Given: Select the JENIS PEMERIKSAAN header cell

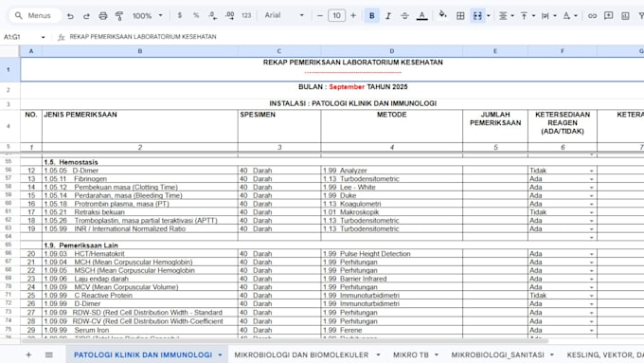Looking at the screenshot, I should tap(139, 126).
